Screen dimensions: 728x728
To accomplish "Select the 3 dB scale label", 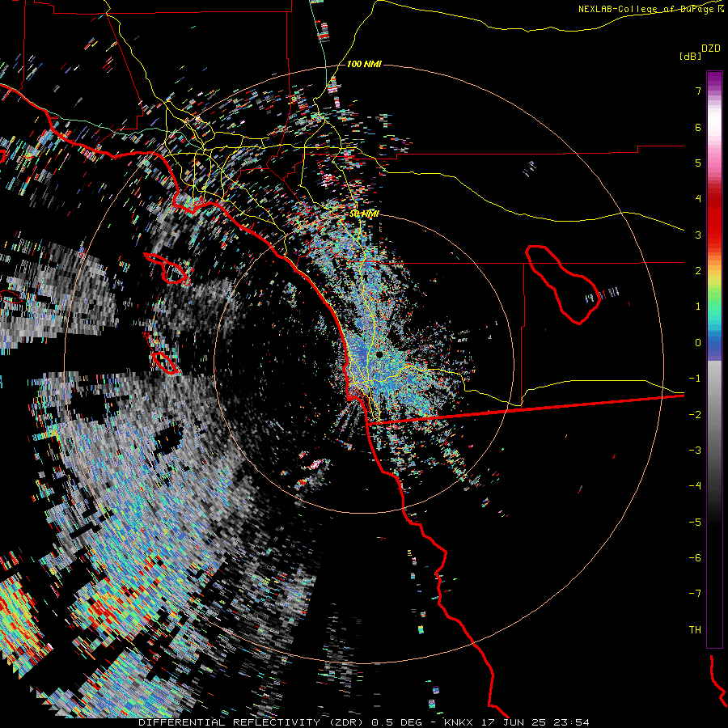I will 698,235.
